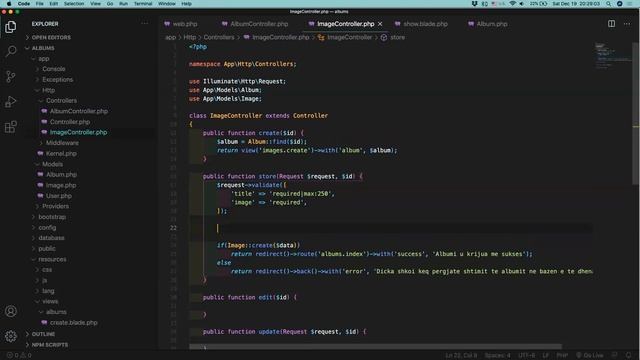Click the PHP file icon of AlbumController.php in explorer
The height and width of the screenshot is (360, 640).
[x=44, y=111]
